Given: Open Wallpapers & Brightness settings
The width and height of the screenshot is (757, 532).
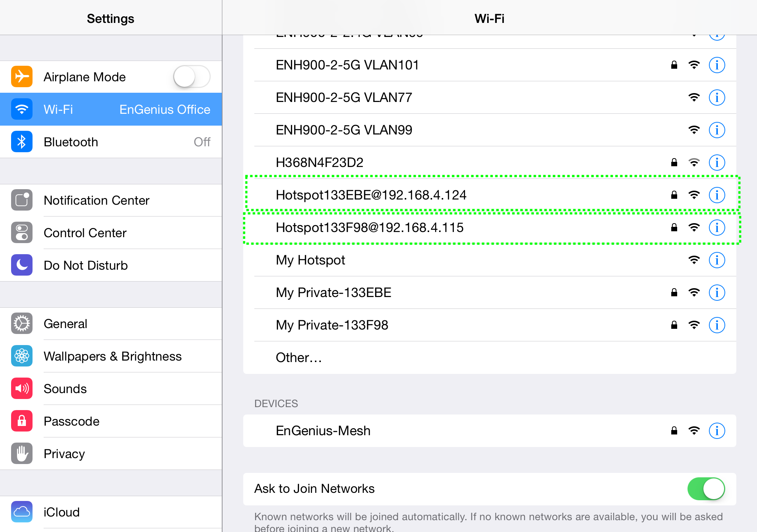Looking at the screenshot, I should (x=111, y=356).
